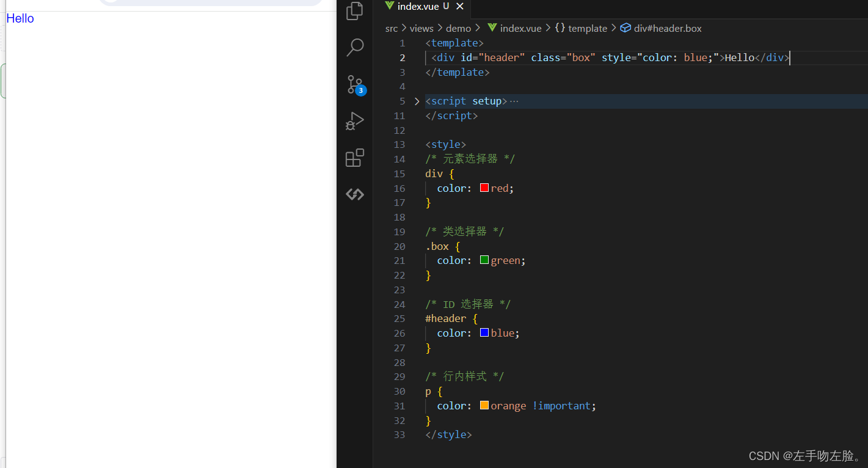Open the Explorer view in activity bar
Image resolution: width=868 pixels, height=468 pixels.
(x=355, y=11)
